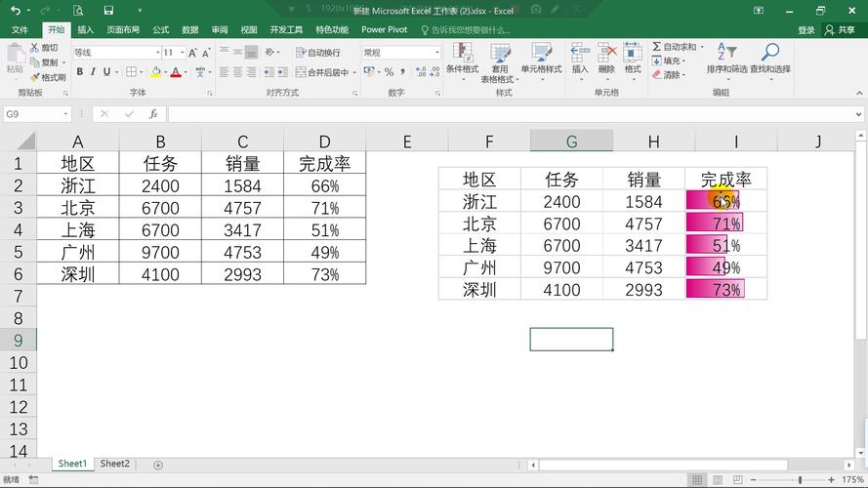Open the Fill (填充) dropdown
Image resolution: width=868 pixels, height=488 pixels.
[x=669, y=61]
